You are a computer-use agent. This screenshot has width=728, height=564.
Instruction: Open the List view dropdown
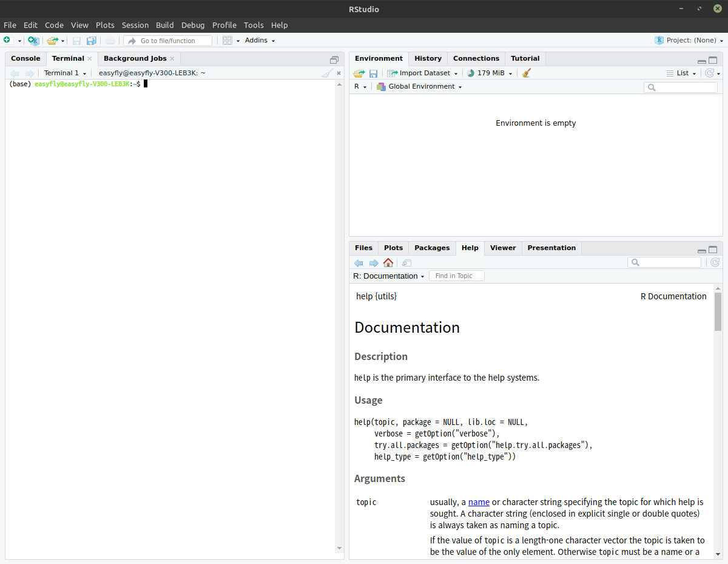[x=681, y=73]
